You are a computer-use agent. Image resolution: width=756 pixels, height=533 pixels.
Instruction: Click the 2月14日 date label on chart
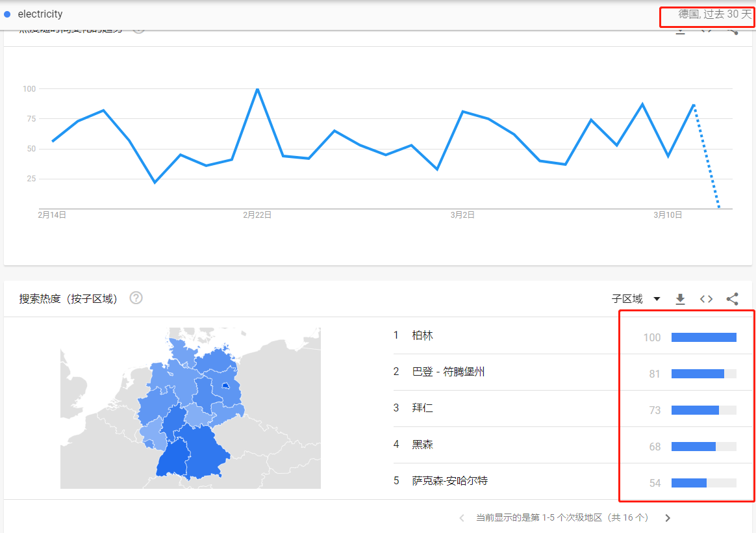pos(52,215)
